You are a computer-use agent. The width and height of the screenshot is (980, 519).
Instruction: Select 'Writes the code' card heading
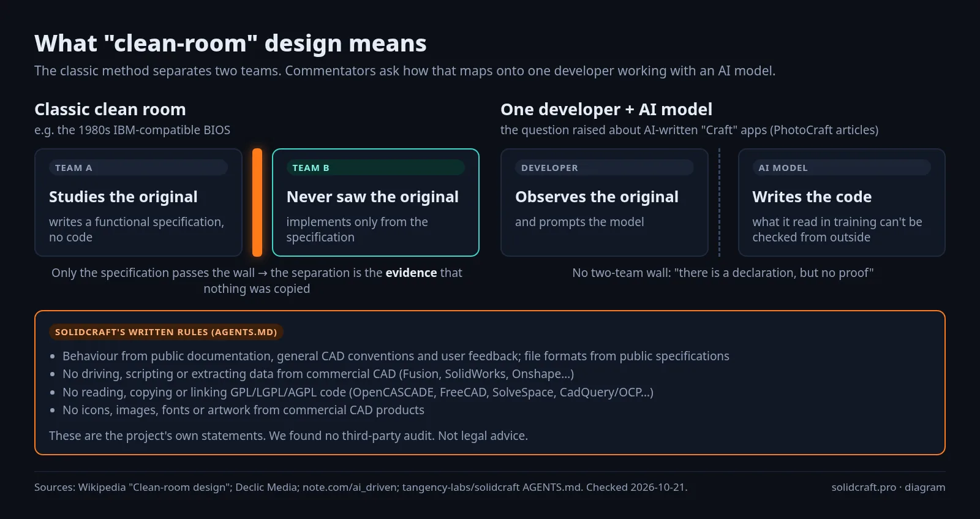click(x=812, y=197)
